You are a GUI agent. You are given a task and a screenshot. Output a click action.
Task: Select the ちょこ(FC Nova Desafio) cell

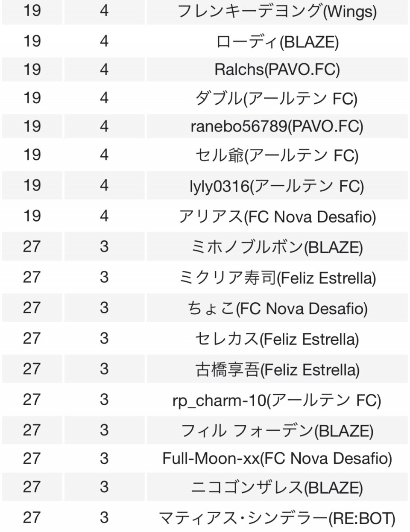[x=277, y=308]
